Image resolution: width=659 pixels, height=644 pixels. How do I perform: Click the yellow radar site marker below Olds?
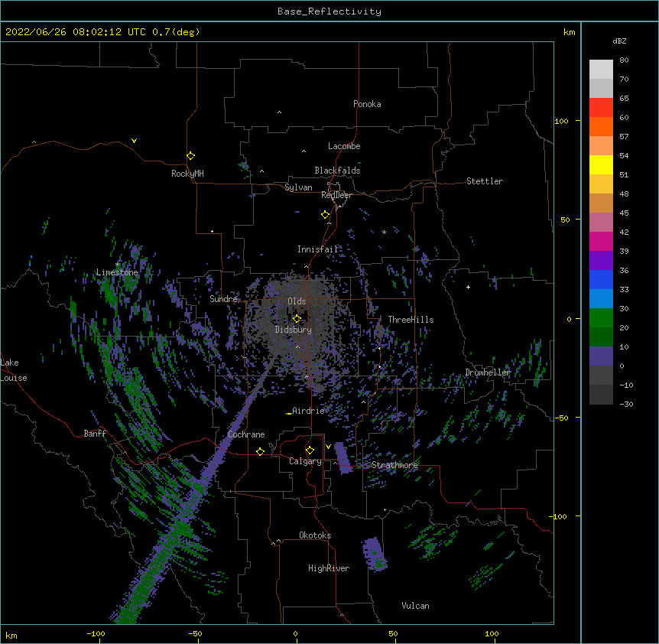(x=297, y=319)
